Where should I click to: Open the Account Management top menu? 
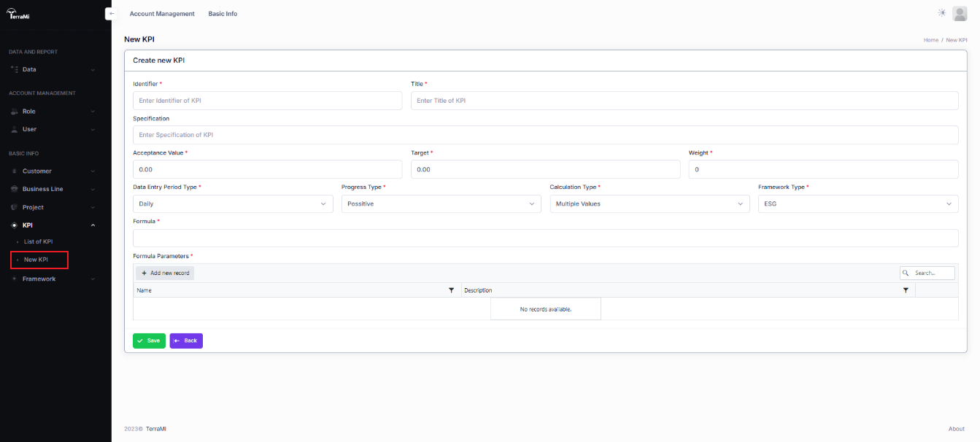[162, 14]
